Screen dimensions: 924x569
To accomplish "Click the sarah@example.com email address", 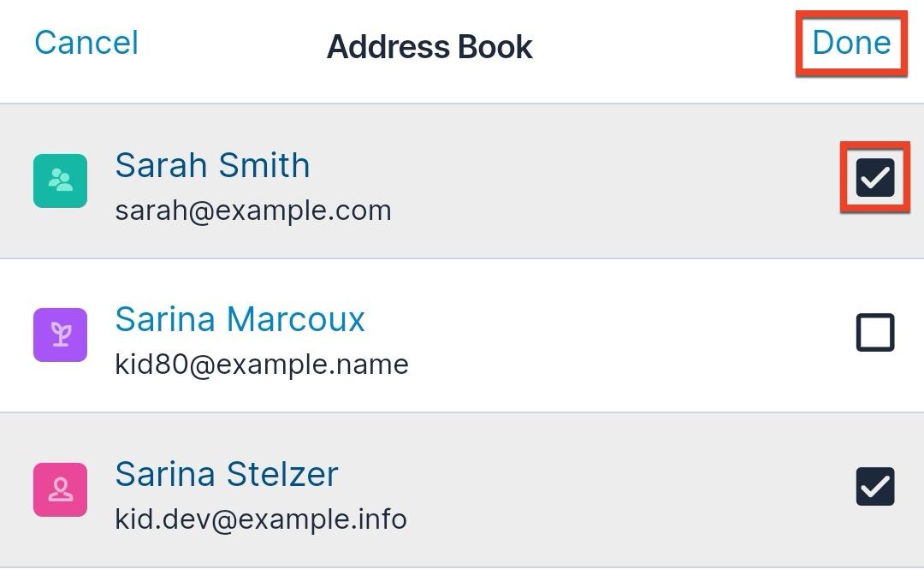I will tap(253, 210).
